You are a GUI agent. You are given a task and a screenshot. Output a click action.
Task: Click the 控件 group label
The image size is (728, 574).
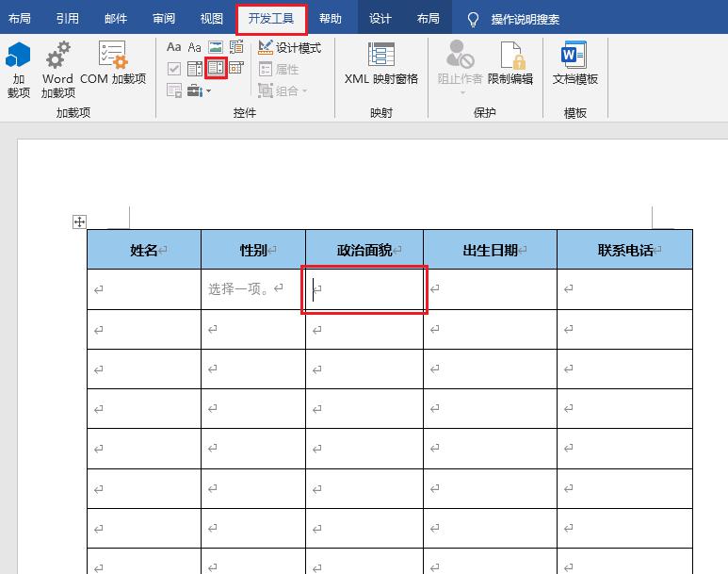point(245,113)
